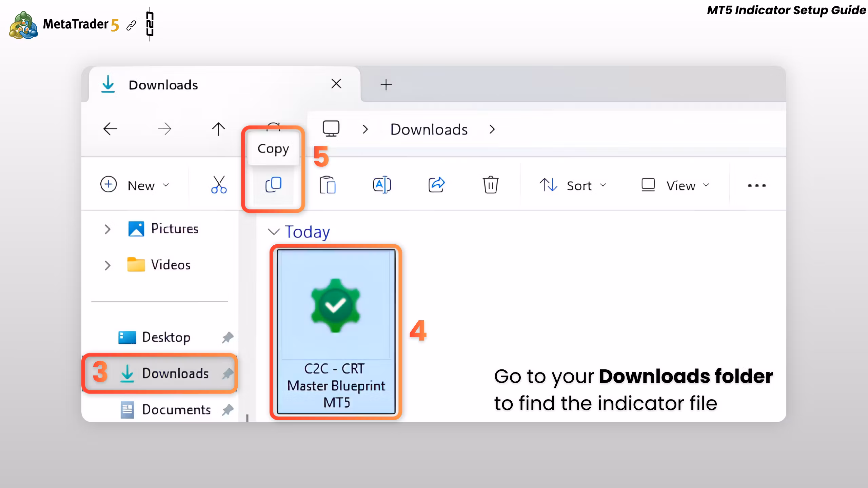Open the New dropdown menu
Screen dimensions: 868x488
135,185
